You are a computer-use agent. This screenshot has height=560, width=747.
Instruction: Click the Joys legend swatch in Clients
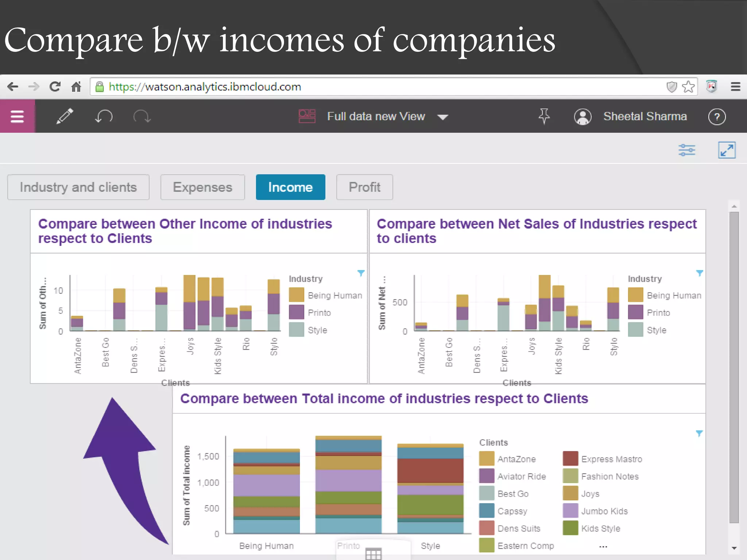[570, 493]
